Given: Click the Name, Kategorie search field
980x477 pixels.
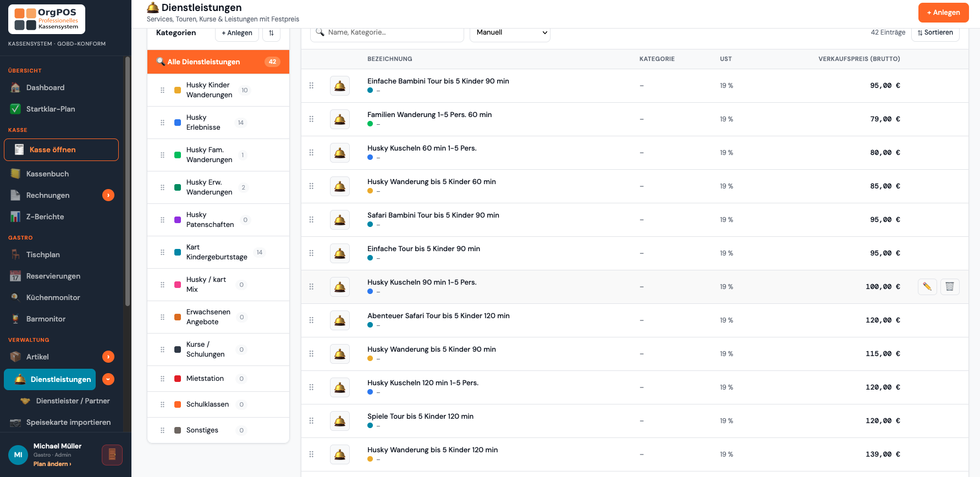Looking at the screenshot, I should 387,32.
